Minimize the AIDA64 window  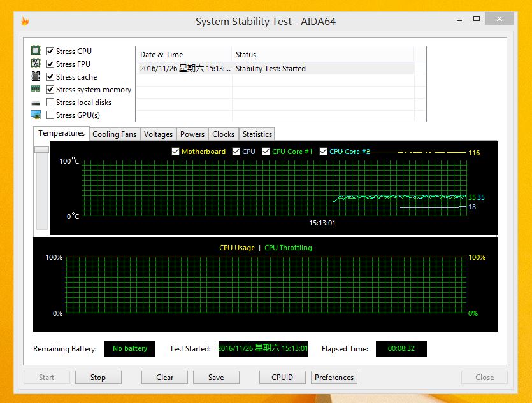[459, 20]
